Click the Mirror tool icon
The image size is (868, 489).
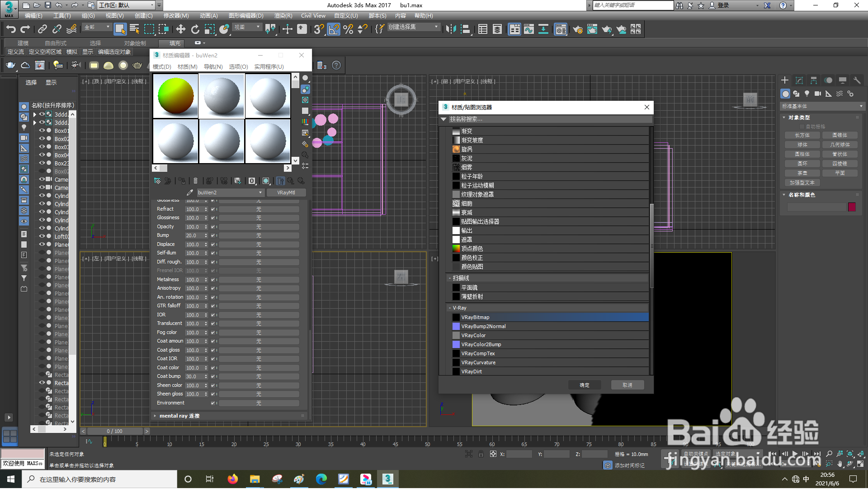tap(451, 29)
